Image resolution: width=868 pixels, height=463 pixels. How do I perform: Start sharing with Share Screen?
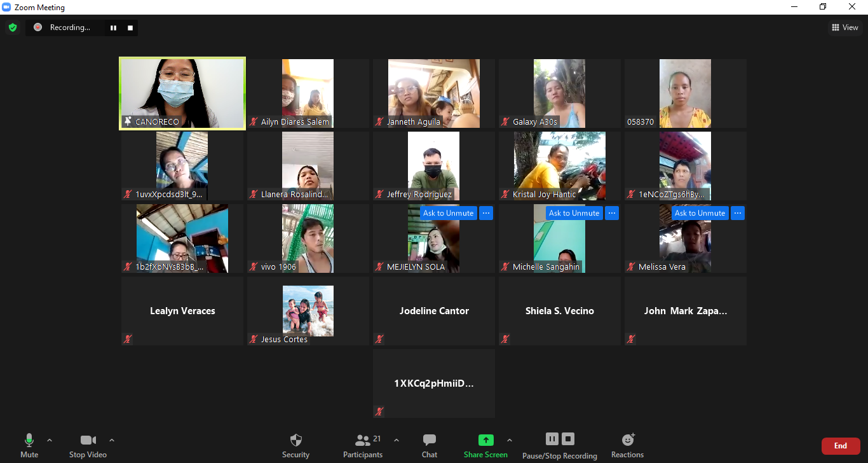click(485, 445)
